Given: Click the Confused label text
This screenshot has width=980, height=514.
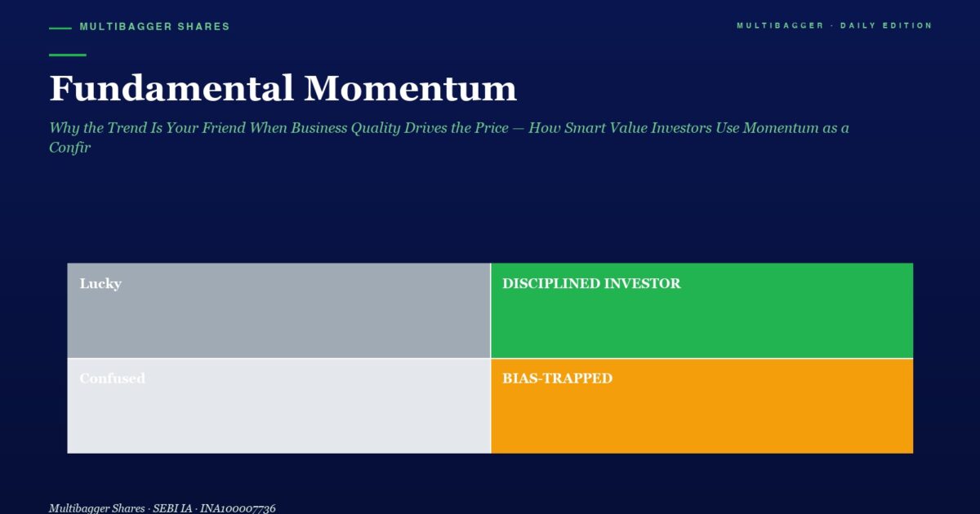Looking at the screenshot, I should click(113, 379).
